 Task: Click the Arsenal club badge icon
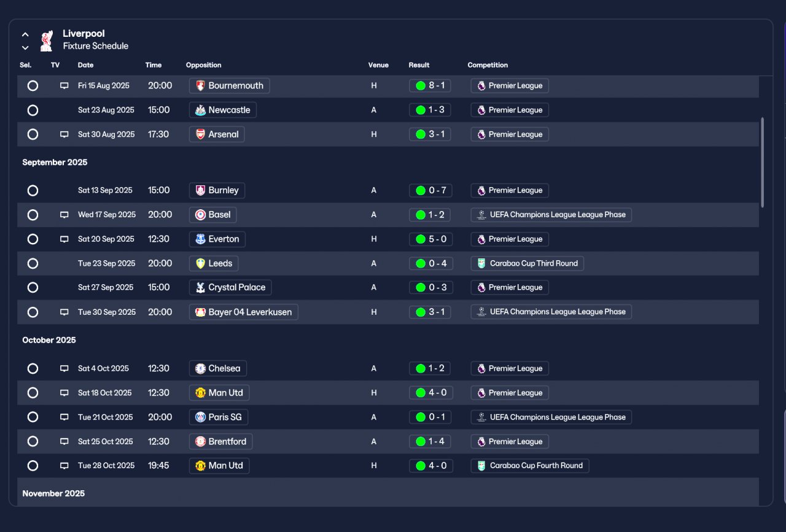click(200, 134)
